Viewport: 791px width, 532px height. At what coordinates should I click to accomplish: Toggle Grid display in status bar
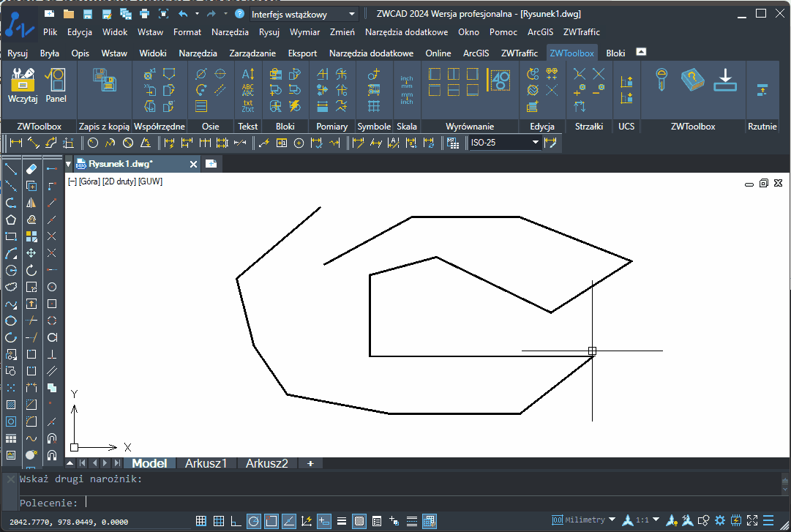pyautogui.click(x=219, y=521)
